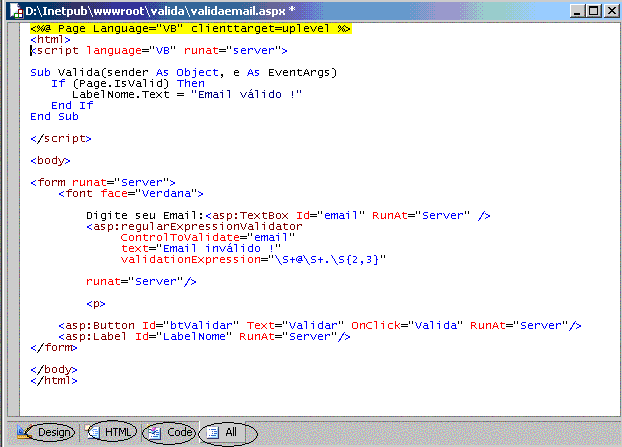Switch to the HTML view tab
The image size is (622, 447).
coord(111,432)
